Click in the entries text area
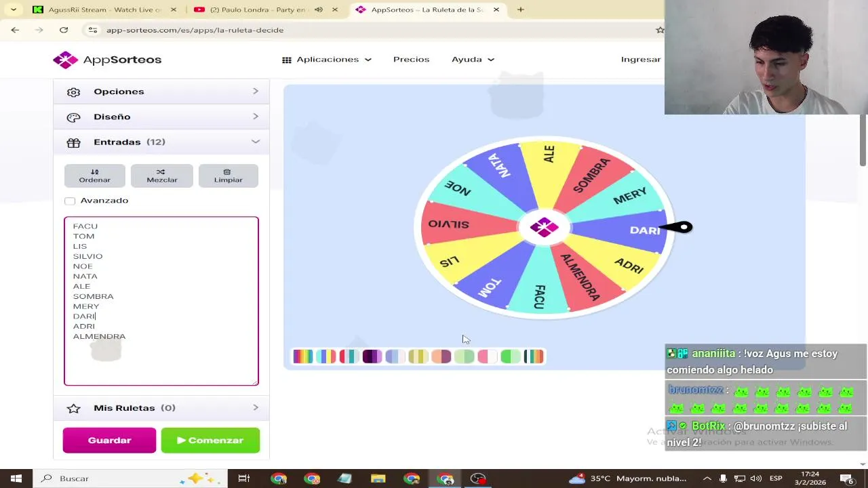868x488 pixels. point(161,301)
